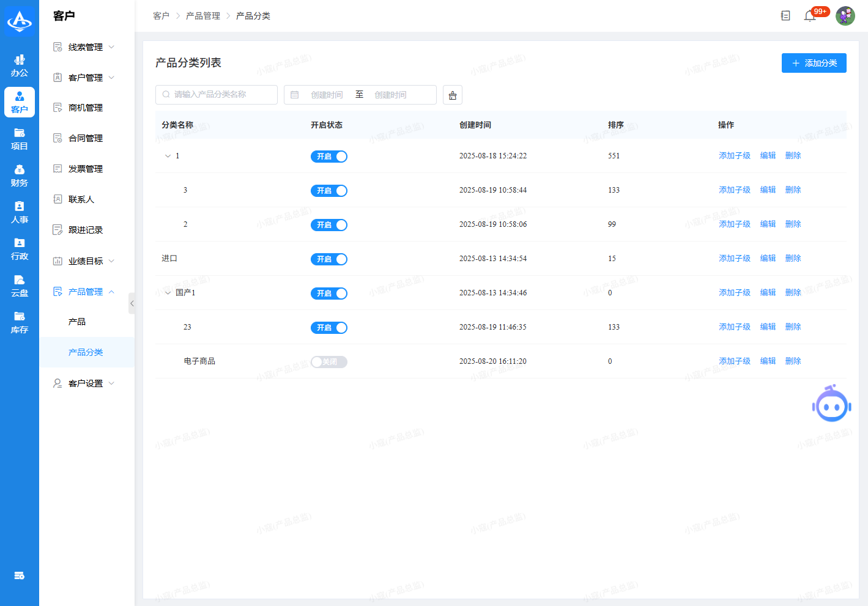Expand the 线索管理 sidebar menu

[x=86, y=47]
